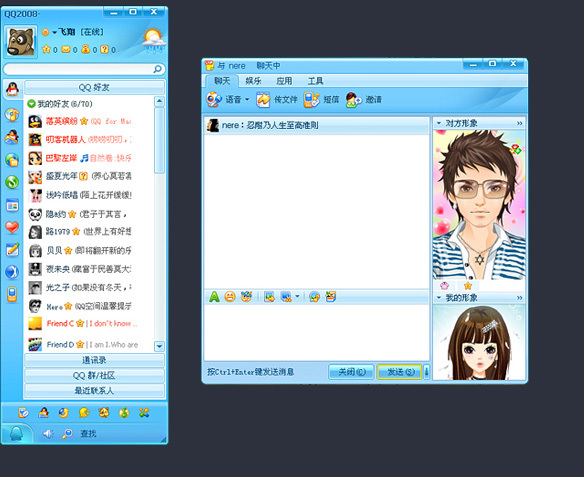Screen dimensions: 584x477
Task: Click 邀请 to invite friends
Action: pos(364,99)
